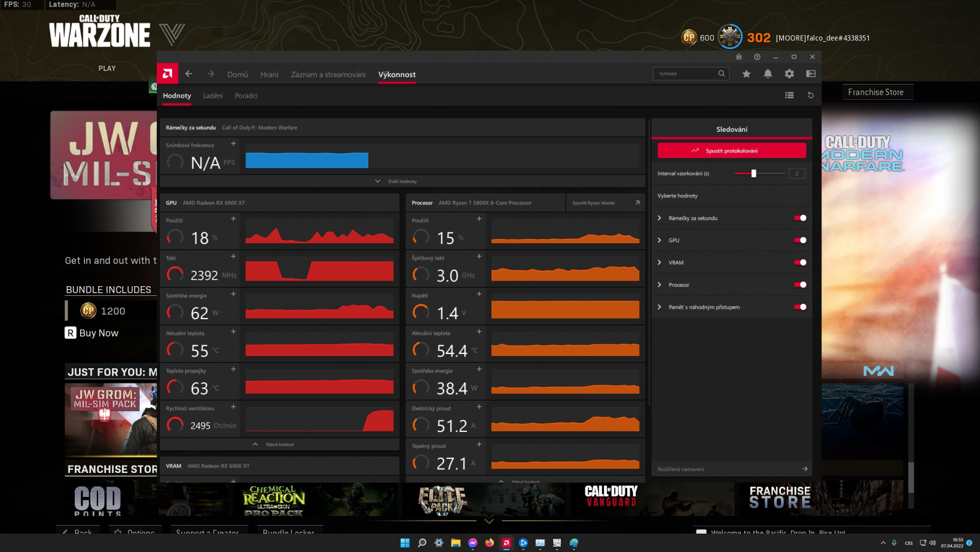Open favorites with the star icon
The image size is (980, 552).
point(746,74)
